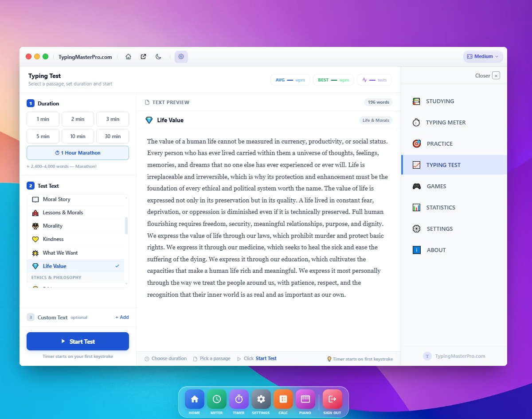Select the 1 min duration option

[x=43, y=119]
